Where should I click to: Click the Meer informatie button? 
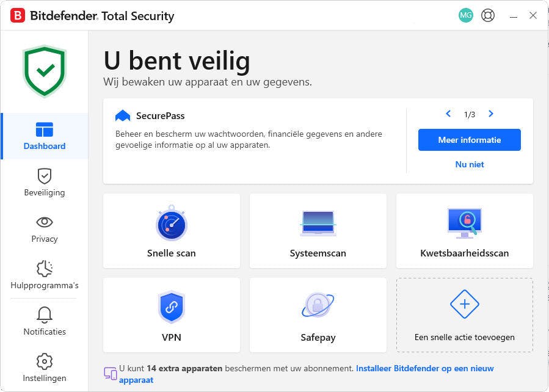[x=469, y=140]
